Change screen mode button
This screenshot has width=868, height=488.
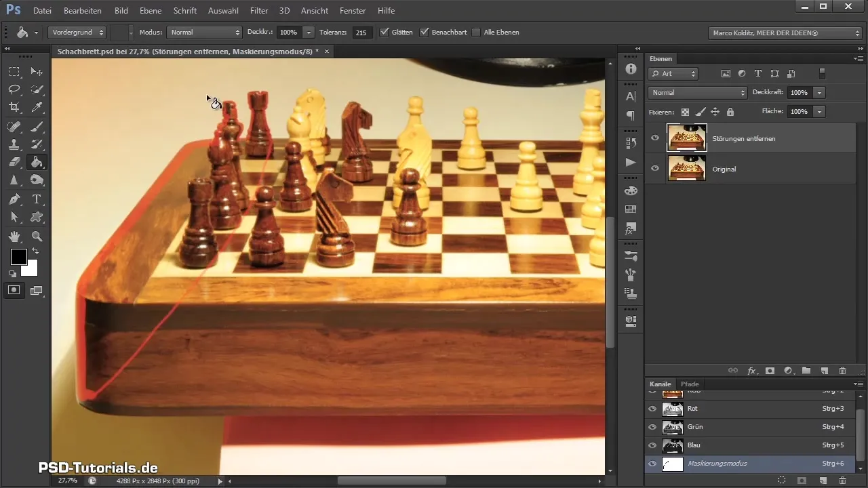click(36, 290)
